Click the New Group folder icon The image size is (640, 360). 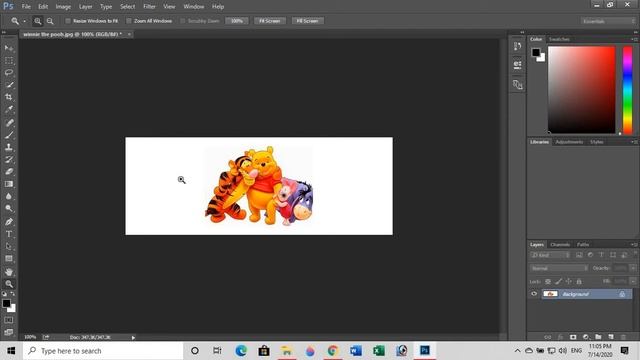point(598,337)
